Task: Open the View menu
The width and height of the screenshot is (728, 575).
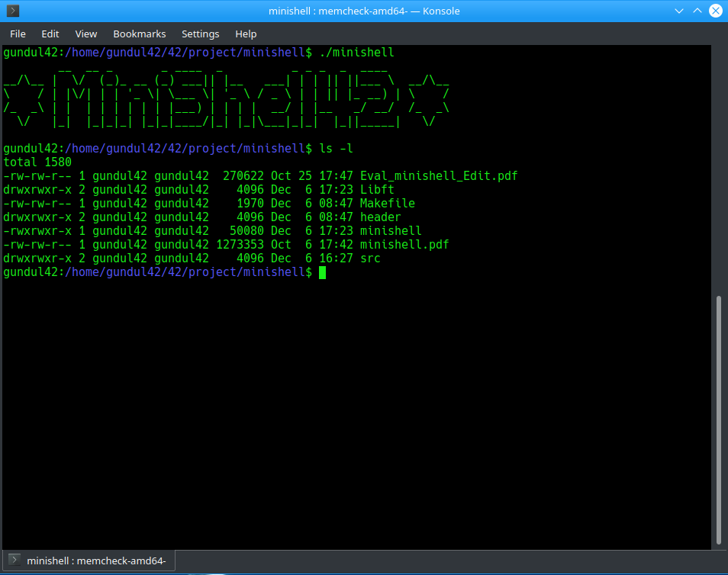Action: (85, 34)
